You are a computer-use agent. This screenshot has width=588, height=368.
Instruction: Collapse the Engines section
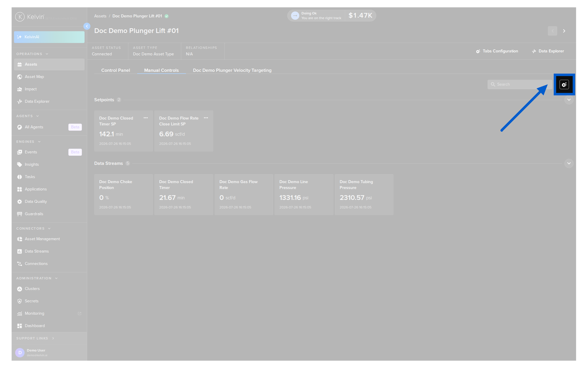coord(39,142)
